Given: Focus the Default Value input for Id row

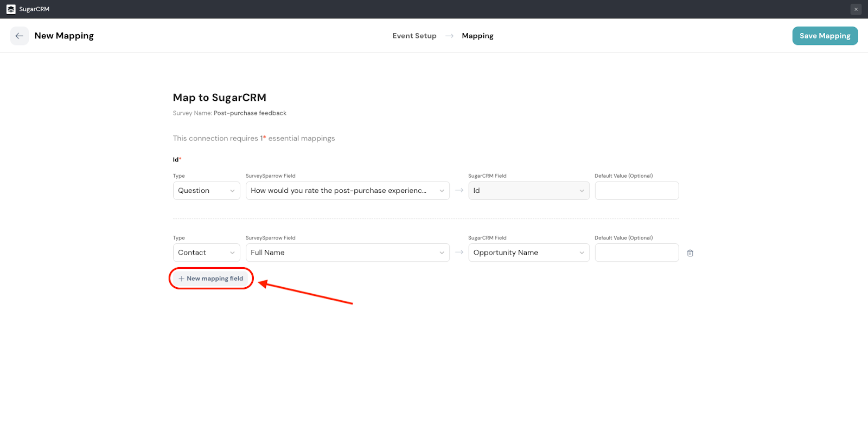Looking at the screenshot, I should (x=636, y=191).
